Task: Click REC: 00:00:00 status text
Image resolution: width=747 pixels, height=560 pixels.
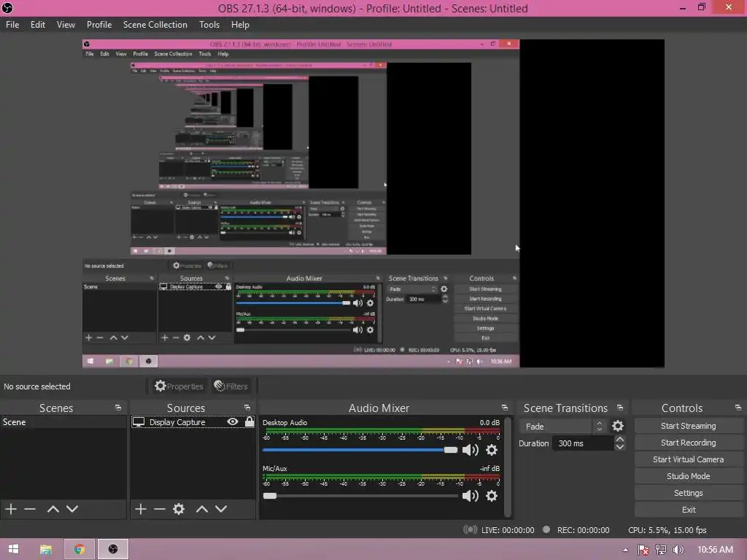Action: click(583, 530)
